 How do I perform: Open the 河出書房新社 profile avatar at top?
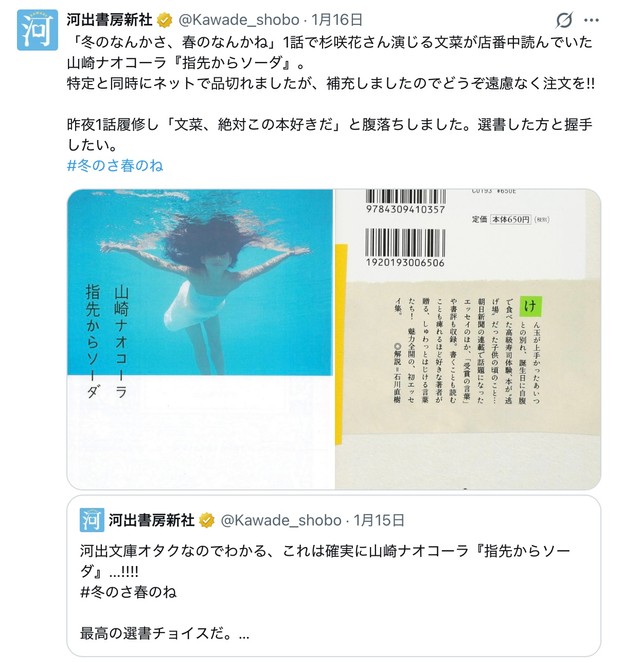37,30
